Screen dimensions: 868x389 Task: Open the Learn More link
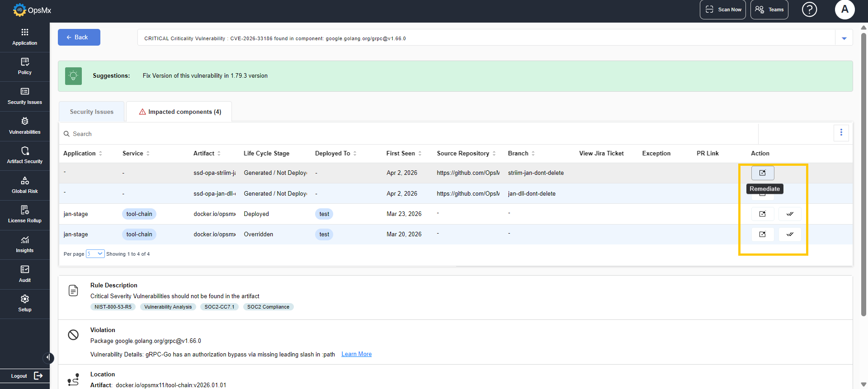[x=356, y=354]
